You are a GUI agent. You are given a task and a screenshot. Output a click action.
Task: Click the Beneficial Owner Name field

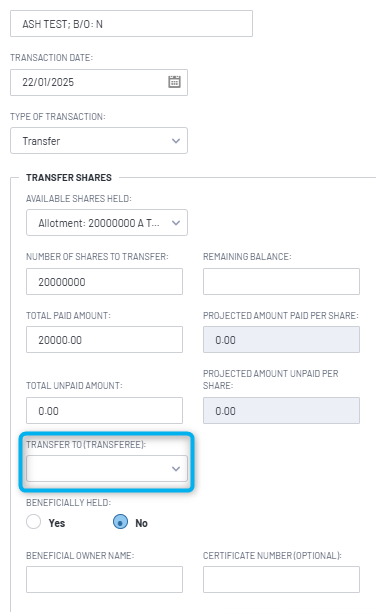coord(104,580)
